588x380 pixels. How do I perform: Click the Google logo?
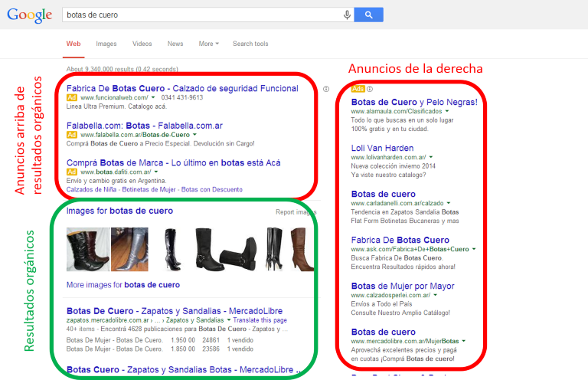[29, 15]
